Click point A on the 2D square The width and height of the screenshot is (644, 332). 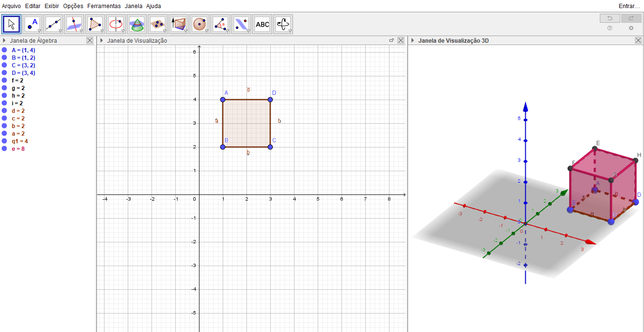click(223, 100)
